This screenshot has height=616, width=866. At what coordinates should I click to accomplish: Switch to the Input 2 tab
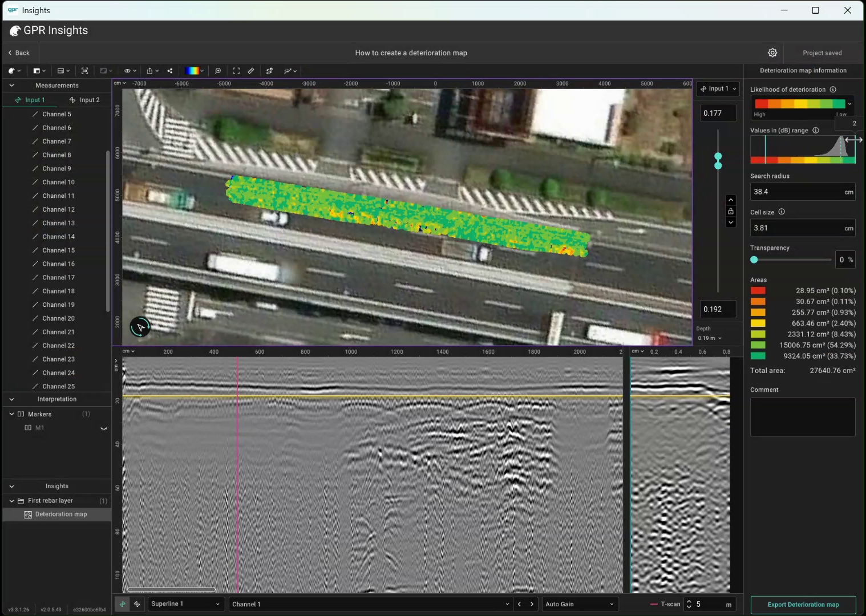[84, 99]
